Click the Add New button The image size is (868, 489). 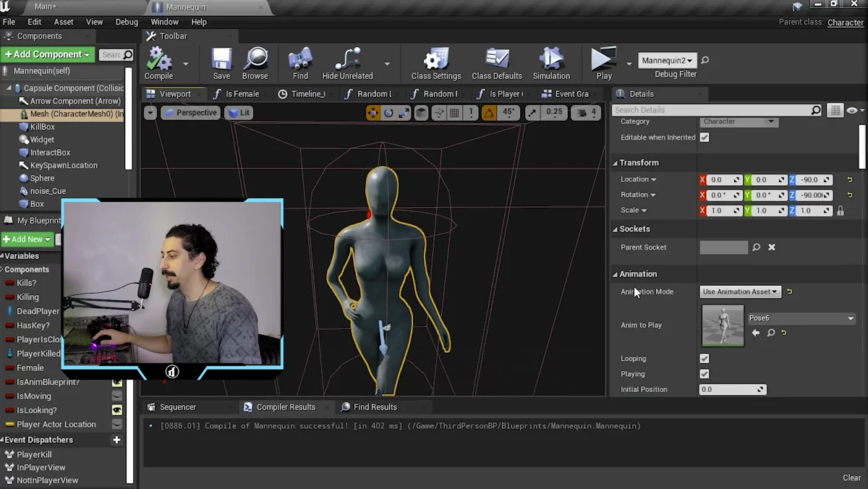point(27,239)
